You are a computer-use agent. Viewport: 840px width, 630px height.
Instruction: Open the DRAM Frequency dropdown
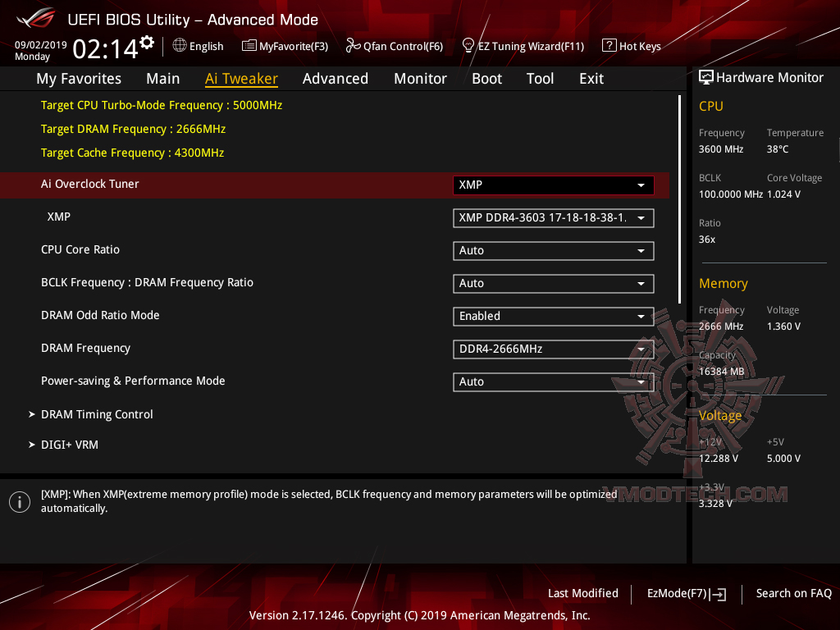[x=553, y=349]
